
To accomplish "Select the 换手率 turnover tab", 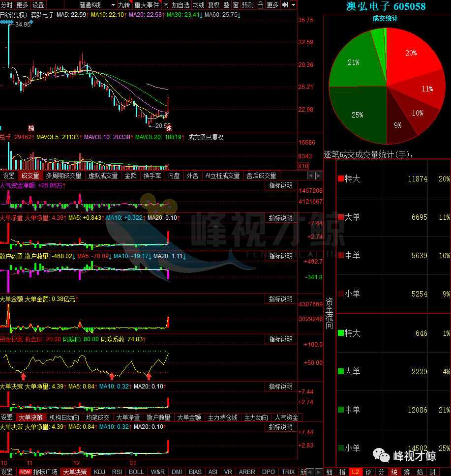I will tap(152, 176).
